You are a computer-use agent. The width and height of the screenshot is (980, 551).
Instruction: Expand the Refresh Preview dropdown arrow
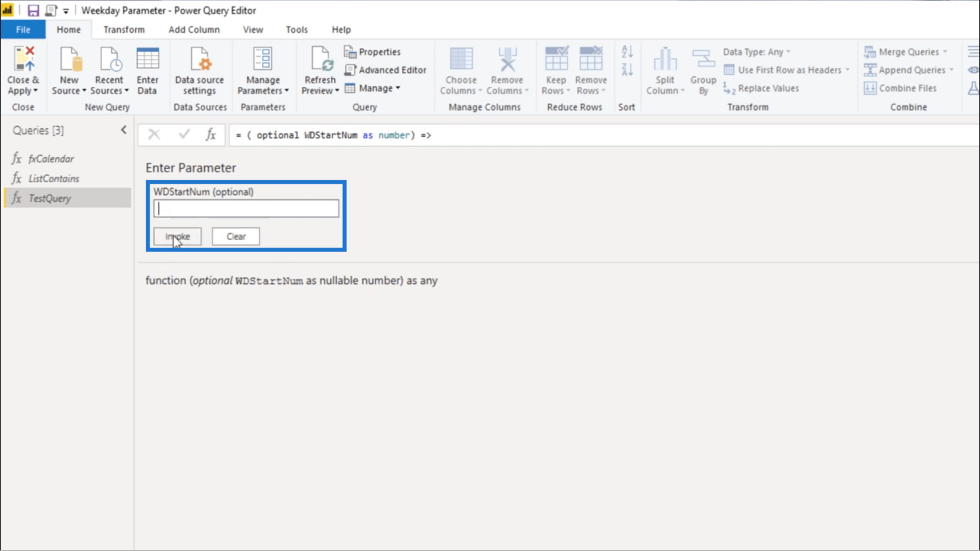(337, 91)
